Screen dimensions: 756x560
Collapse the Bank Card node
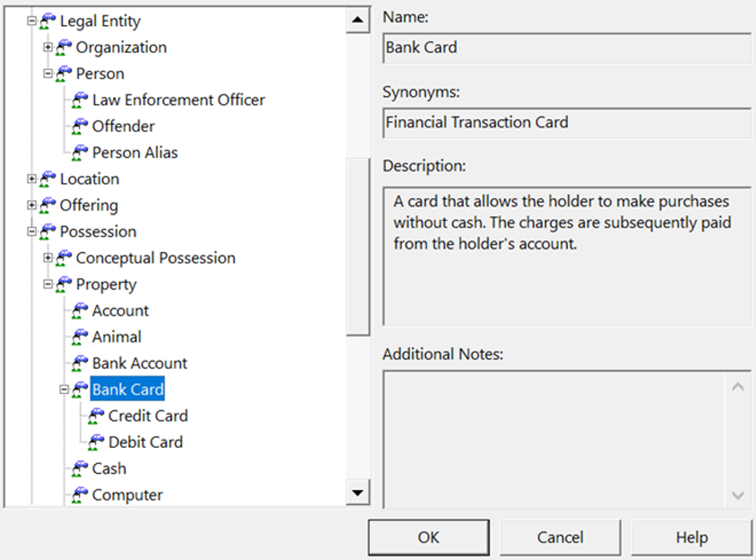(x=64, y=389)
